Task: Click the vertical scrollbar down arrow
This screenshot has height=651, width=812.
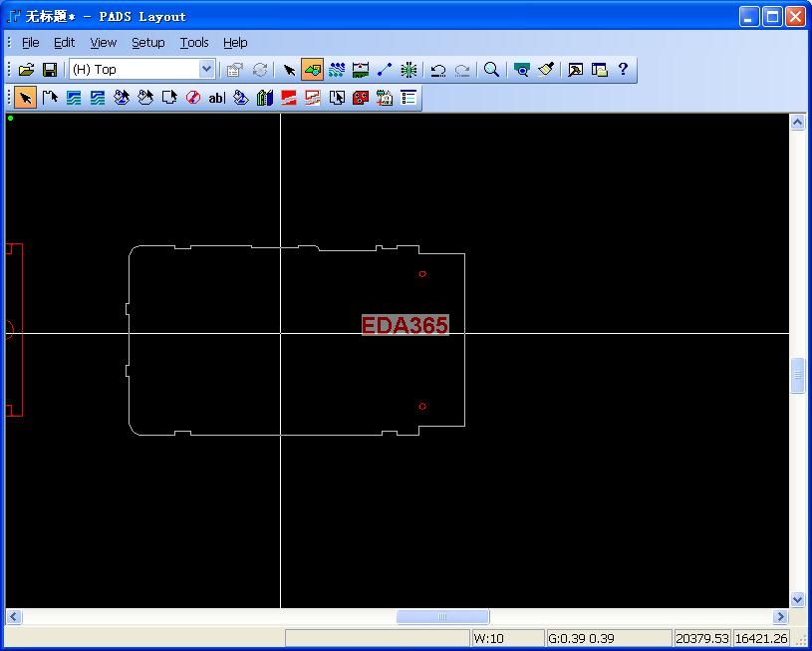Action: pos(797,599)
